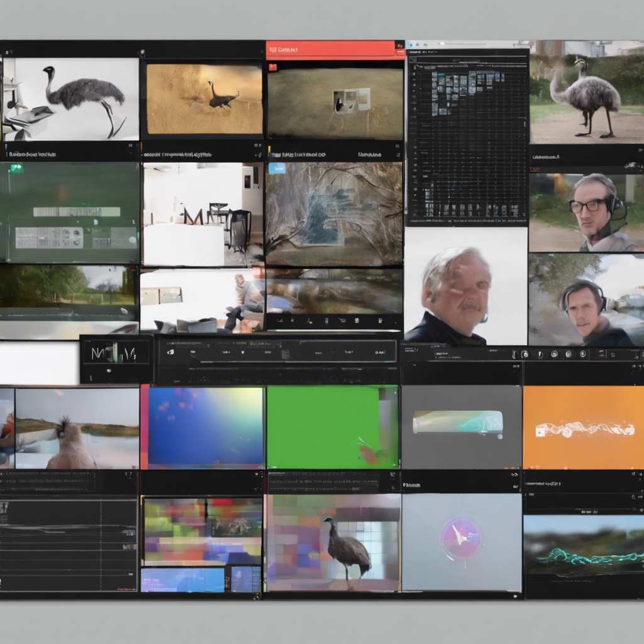Select the orange clip with white waveform
Viewport: 644px width, 644px height.
tap(583, 427)
